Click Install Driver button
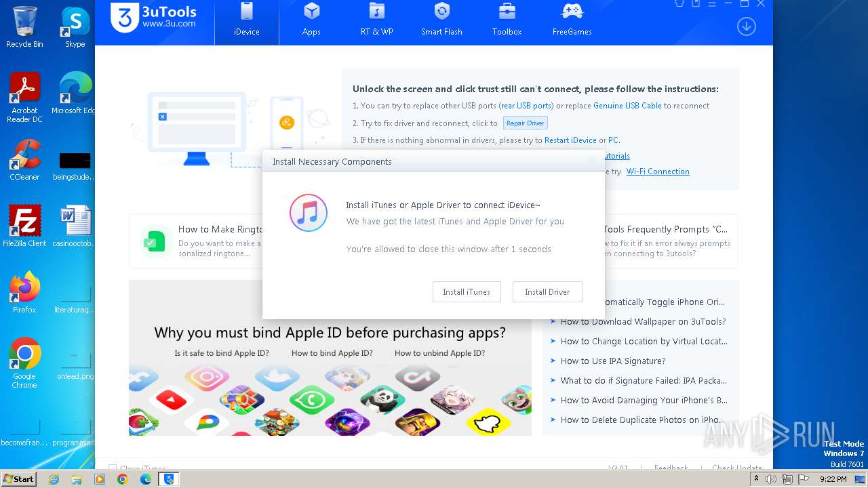The height and width of the screenshot is (488, 868). [547, 292]
